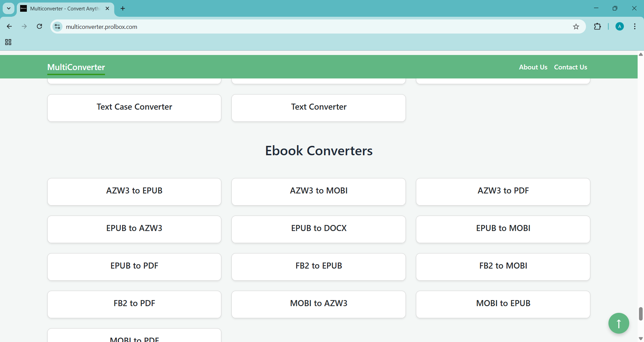Click the browser back arrow icon

[x=9, y=26]
